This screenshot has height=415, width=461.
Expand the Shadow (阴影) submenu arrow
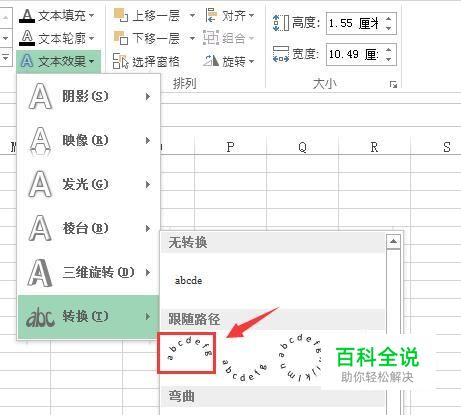click(148, 96)
